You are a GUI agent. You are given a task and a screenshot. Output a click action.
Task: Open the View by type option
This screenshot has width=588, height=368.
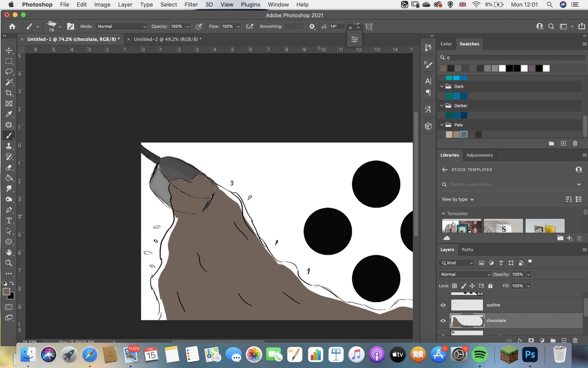click(458, 199)
